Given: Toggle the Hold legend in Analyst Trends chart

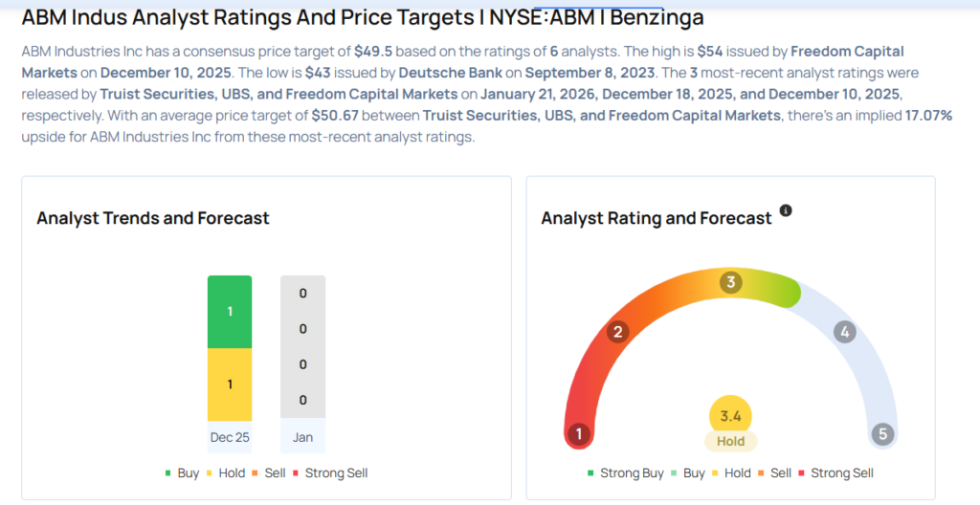Looking at the screenshot, I should click(x=227, y=472).
